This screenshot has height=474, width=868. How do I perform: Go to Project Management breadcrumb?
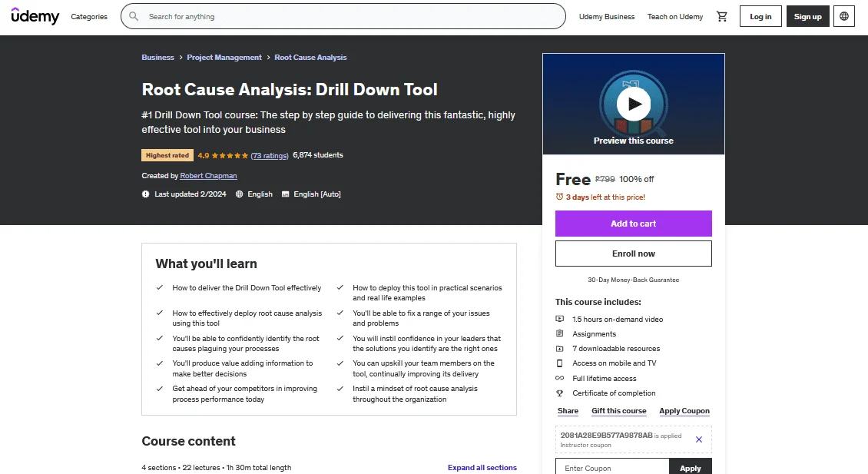click(x=224, y=57)
